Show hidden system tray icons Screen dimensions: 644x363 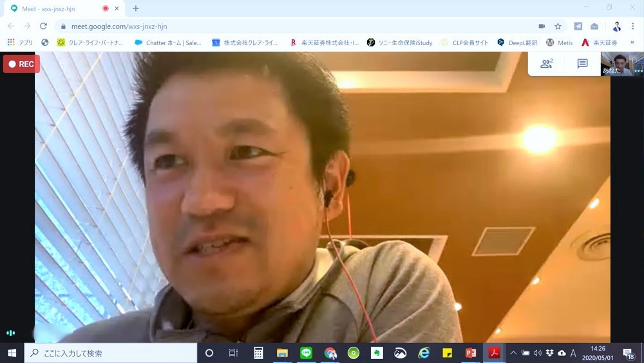pos(513,353)
